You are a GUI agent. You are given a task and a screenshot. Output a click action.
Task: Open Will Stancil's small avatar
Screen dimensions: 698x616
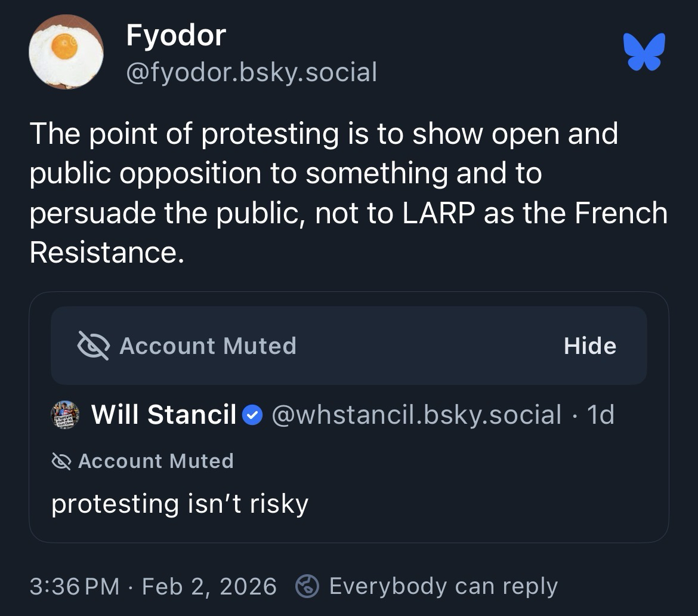65,415
